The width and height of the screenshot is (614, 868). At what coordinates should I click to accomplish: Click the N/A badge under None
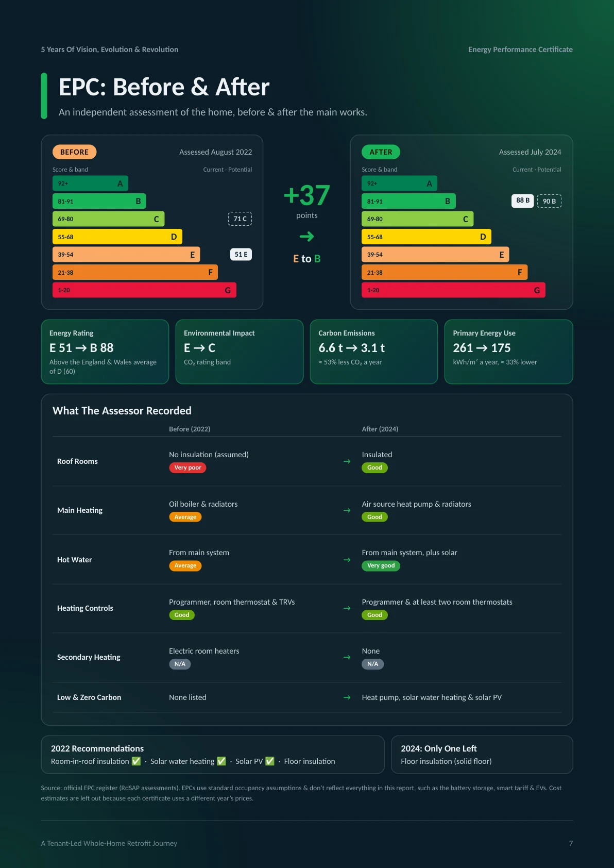pos(372,664)
